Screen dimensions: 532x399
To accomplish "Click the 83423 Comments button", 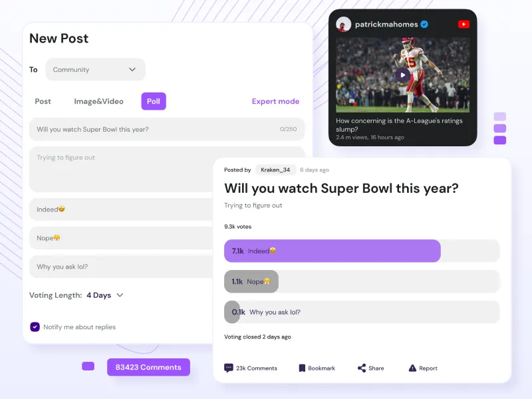I will (148, 367).
